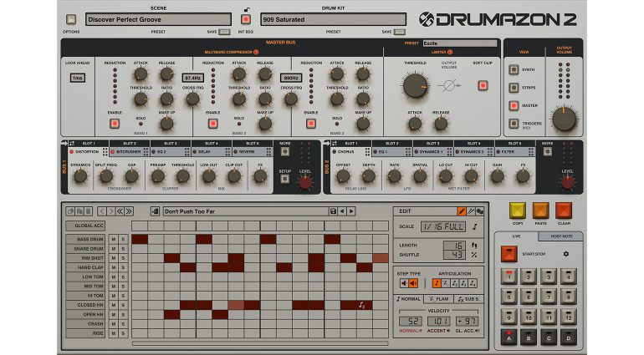Go to next pattern preset arrow
Screen dimensions: 644x355
pos(351,211)
